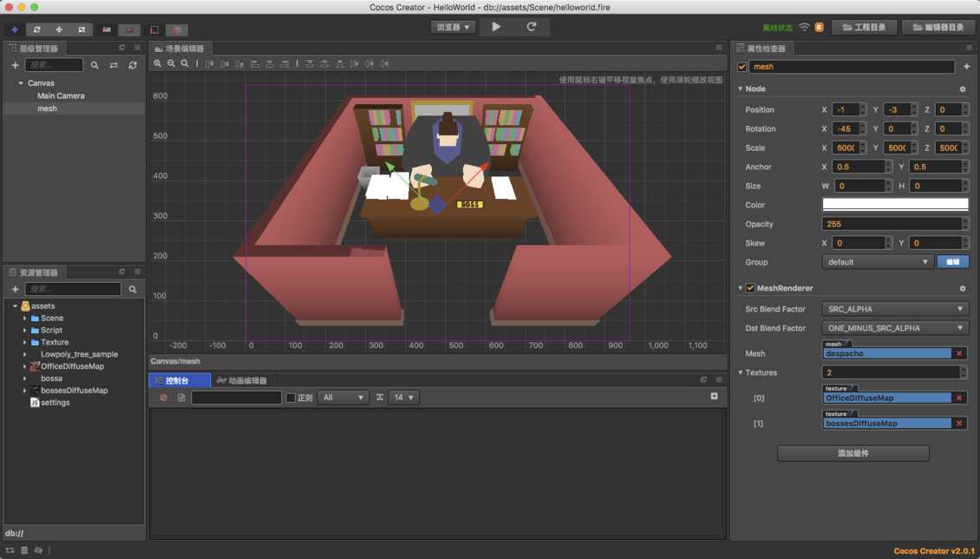
Task: Play the scene preview
Action: [496, 27]
